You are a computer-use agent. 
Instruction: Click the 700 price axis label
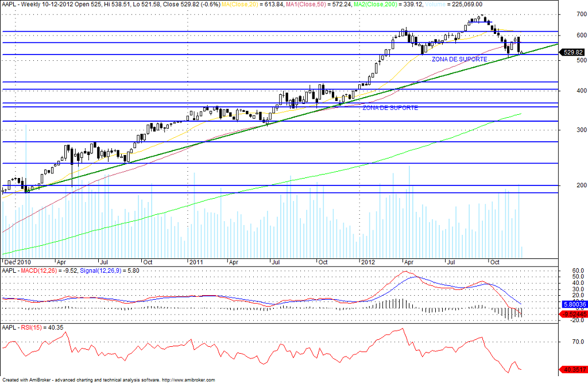pos(582,14)
